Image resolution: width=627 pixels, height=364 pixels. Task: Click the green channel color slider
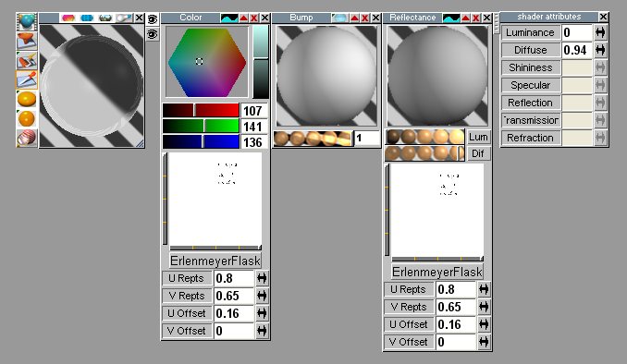pyautogui.click(x=201, y=127)
